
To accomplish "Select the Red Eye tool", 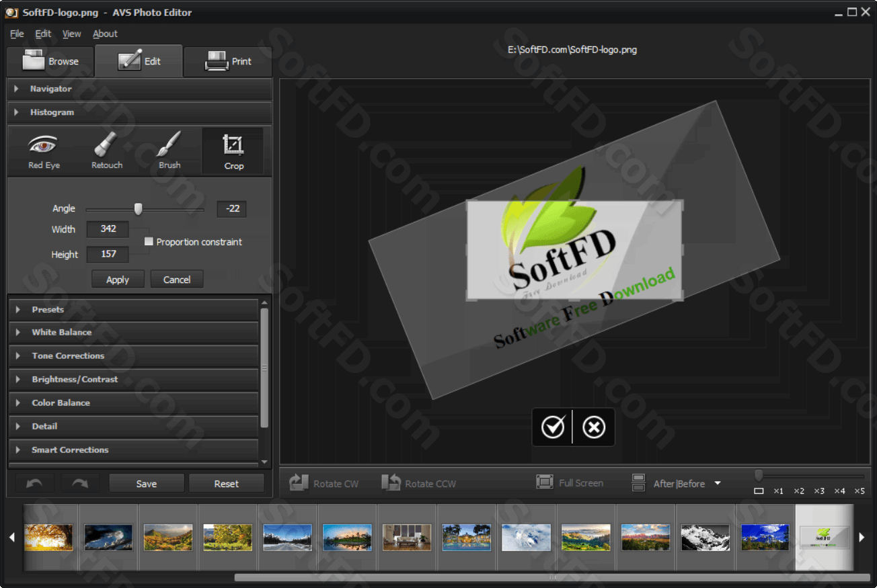I will 44,152.
